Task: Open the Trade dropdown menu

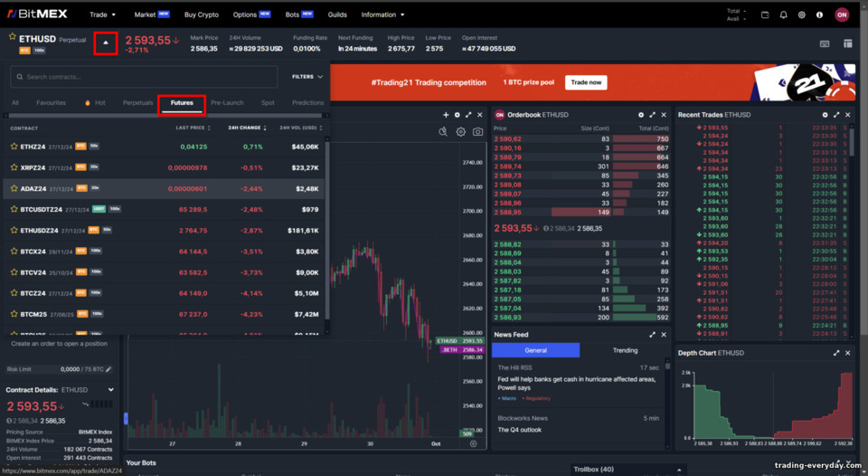Action: (102, 15)
